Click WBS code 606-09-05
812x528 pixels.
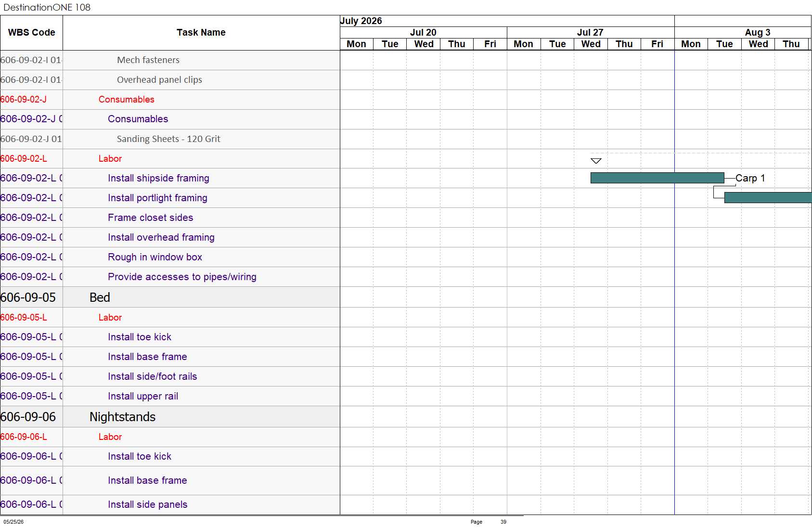(28, 297)
